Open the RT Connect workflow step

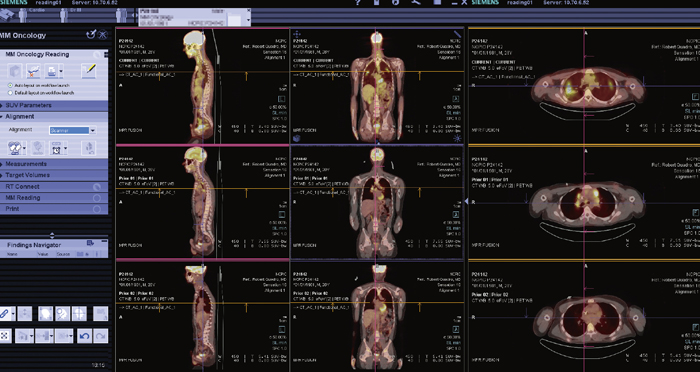pyautogui.click(x=54, y=187)
